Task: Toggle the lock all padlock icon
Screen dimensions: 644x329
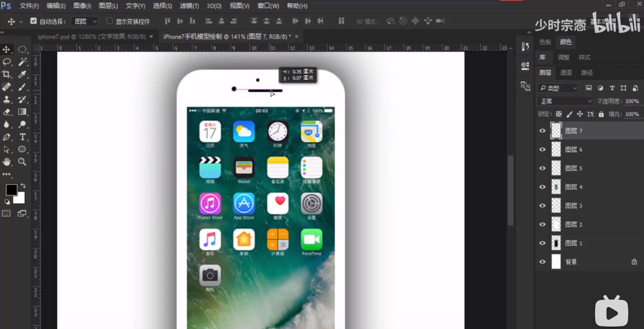Action: tap(601, 114)
